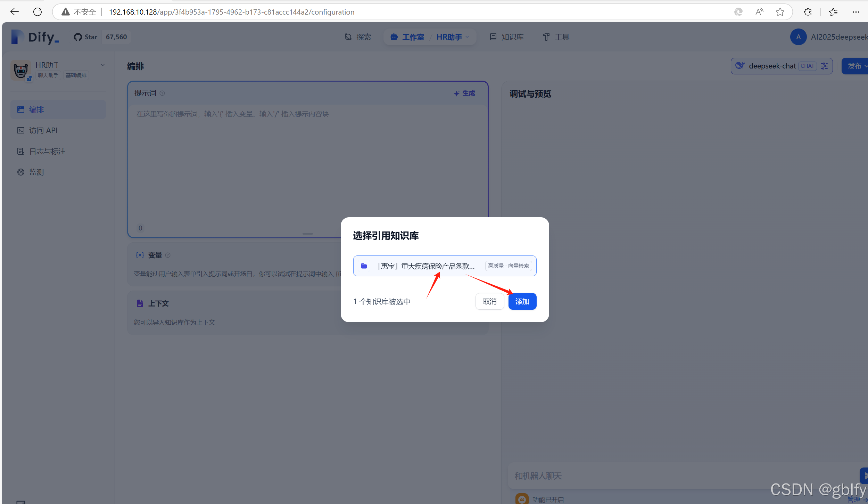Click the 聊天助手 tag
Image resolution: width=868 pixels, height=504 pixels.
point(48,75)
